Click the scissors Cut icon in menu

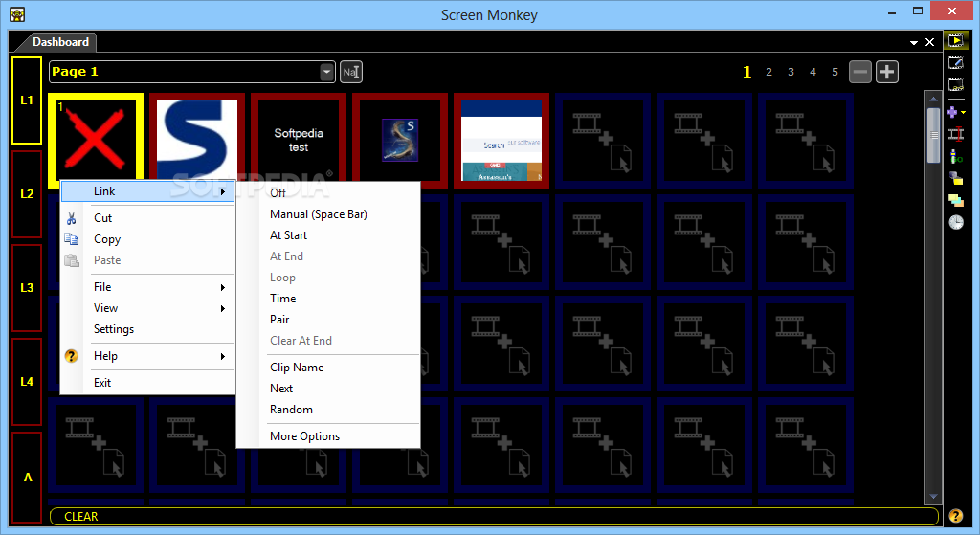click(71, 217)
